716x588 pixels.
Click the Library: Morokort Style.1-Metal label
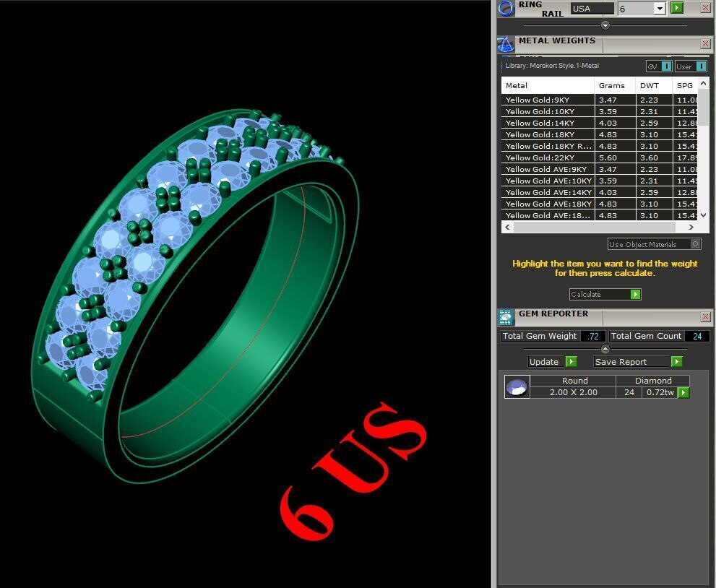coord(552,66)
